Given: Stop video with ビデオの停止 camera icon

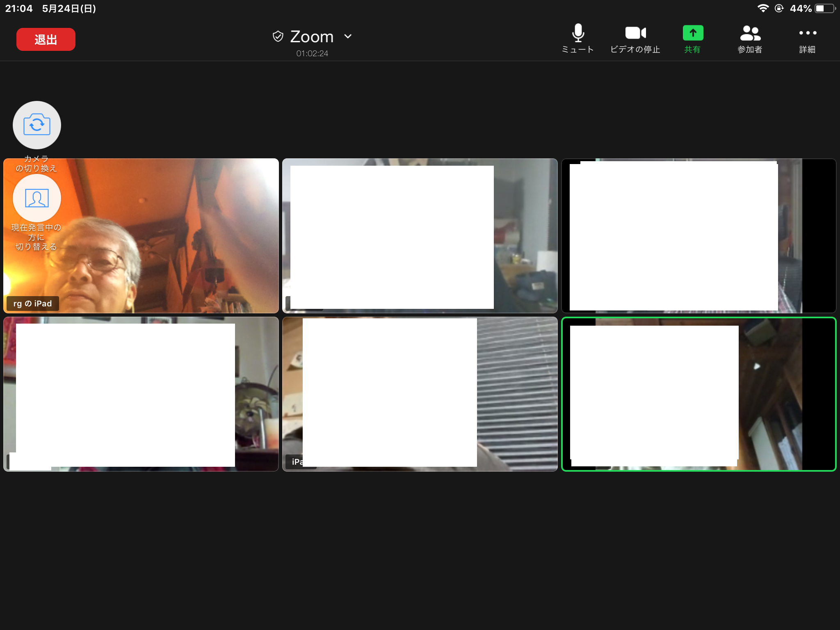Looking at the screenshot, I should point(635,39).
